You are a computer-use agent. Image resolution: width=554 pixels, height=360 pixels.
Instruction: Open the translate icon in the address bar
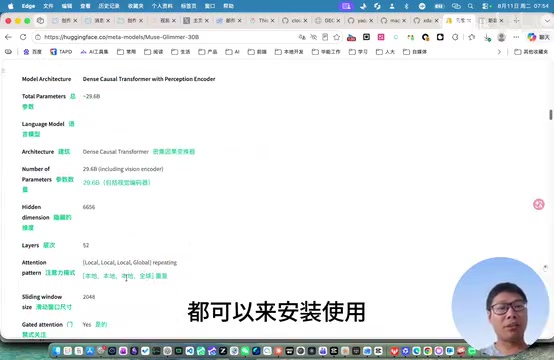tap(302, 37)
